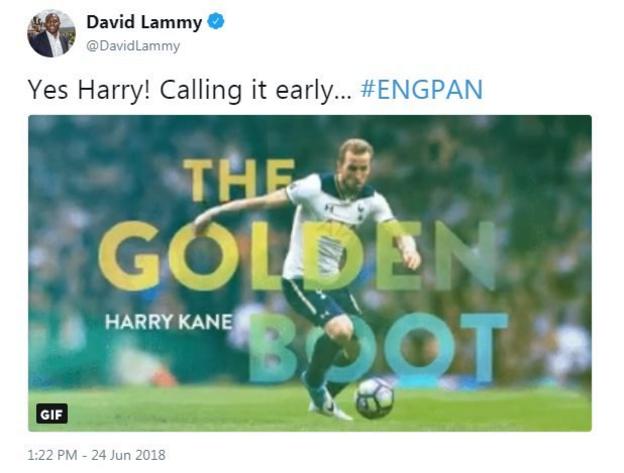Click the Tottenham crest on the shirt
Image resolution: width=624 pixels, height=473 pixels.
pos(361,208)
